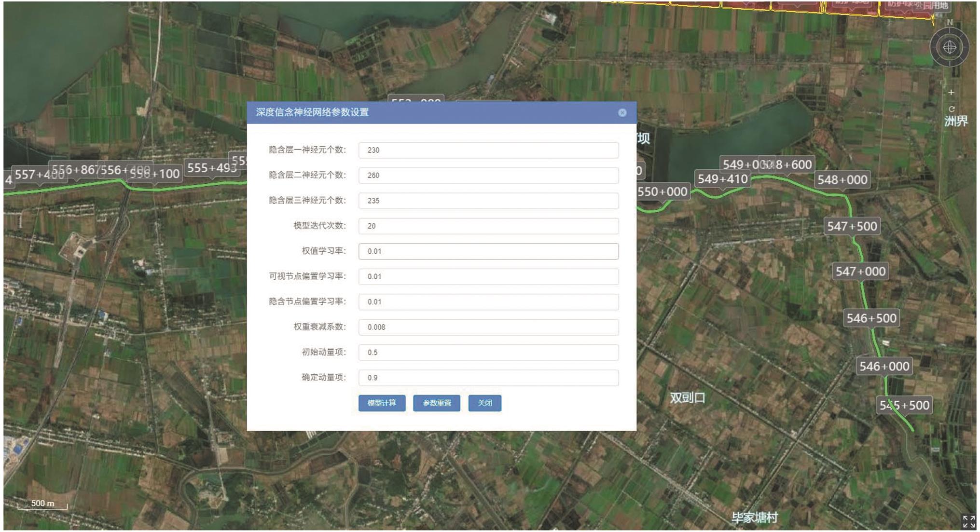Click the 确定动量项 input showing 0.9

click(x=488, y=378)
